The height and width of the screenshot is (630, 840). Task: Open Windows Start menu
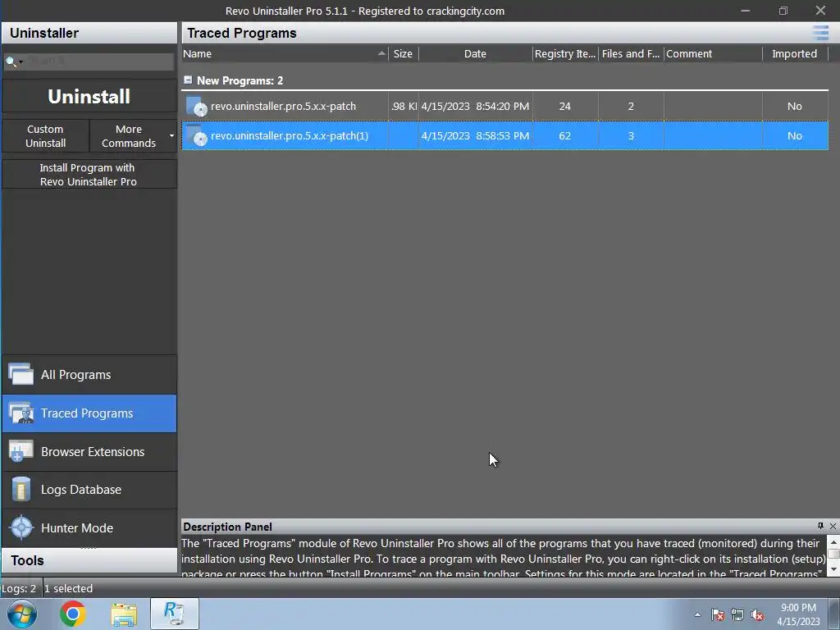click(22, 614)
